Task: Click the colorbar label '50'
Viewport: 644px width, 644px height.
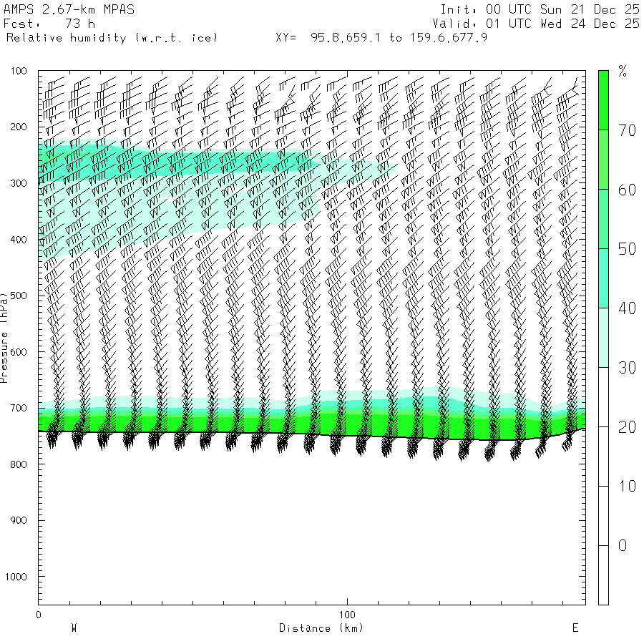Action: click(x=627, y=249)
